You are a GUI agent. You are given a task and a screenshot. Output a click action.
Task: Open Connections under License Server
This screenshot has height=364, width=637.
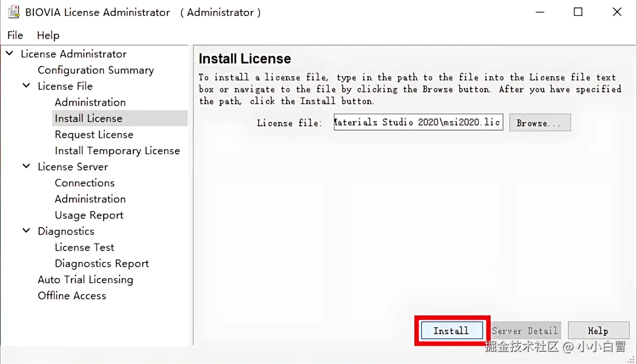point(84,182)
